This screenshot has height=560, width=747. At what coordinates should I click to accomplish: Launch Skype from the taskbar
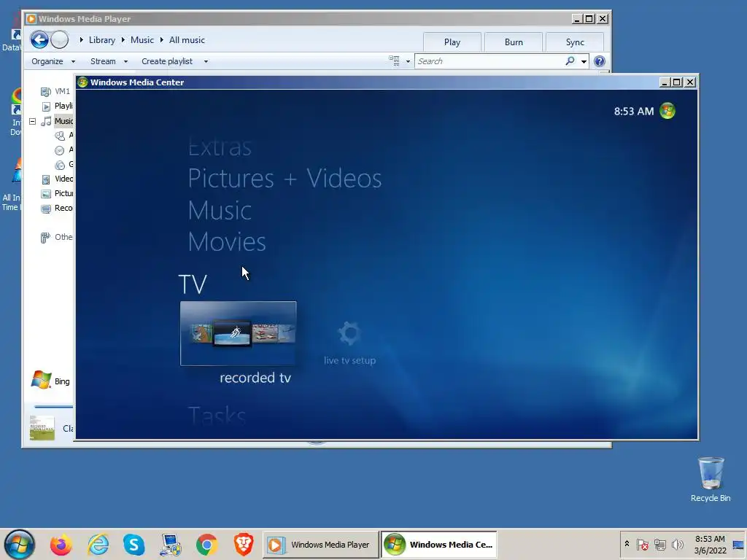[x=134, y=544]
